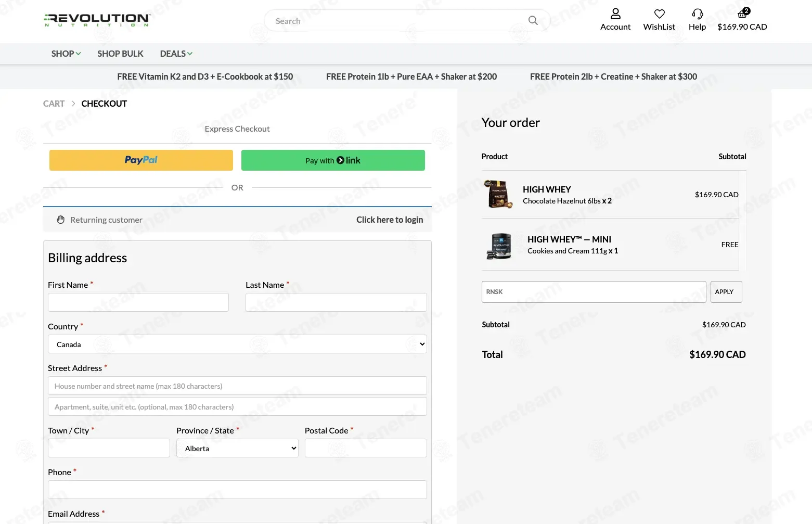Click the Cookies and Cream 111g x 1 text
This screenshot has height=524, width=812.
coord(573,251)
